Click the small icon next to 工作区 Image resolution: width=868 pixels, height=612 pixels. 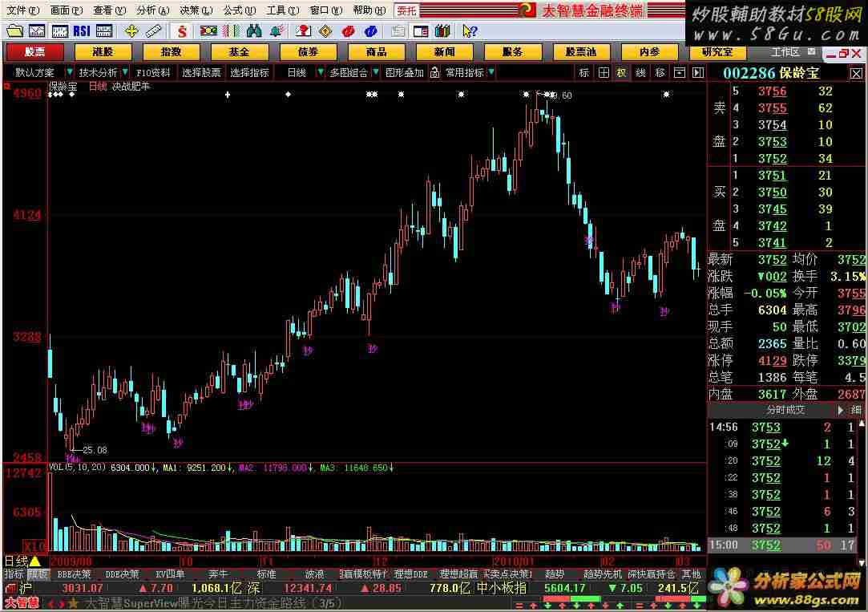tap(811, 51)
